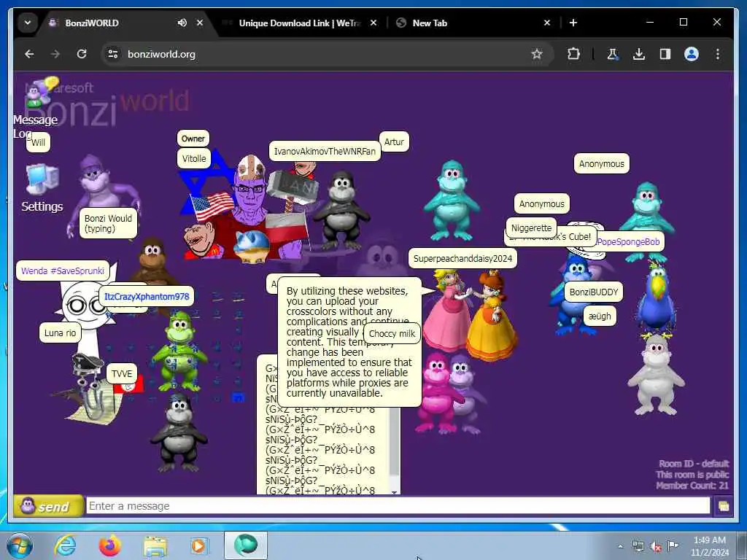Click the white Bonzi character
747x560 pixels.
pos(657,375)
